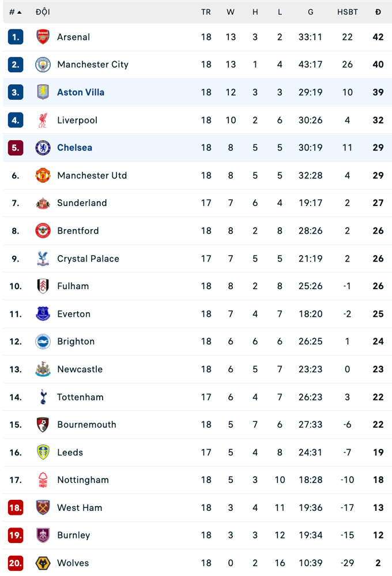
Task: Sort by the Đ points column header
Action: pyautogui.click(x=378, y=12)
